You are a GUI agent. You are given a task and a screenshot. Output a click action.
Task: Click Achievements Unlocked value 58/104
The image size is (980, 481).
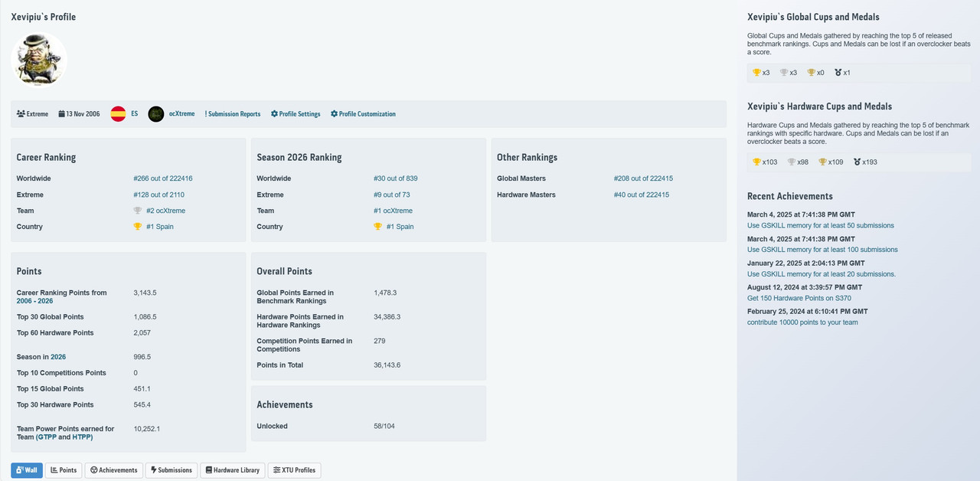[x=384, y=426]
